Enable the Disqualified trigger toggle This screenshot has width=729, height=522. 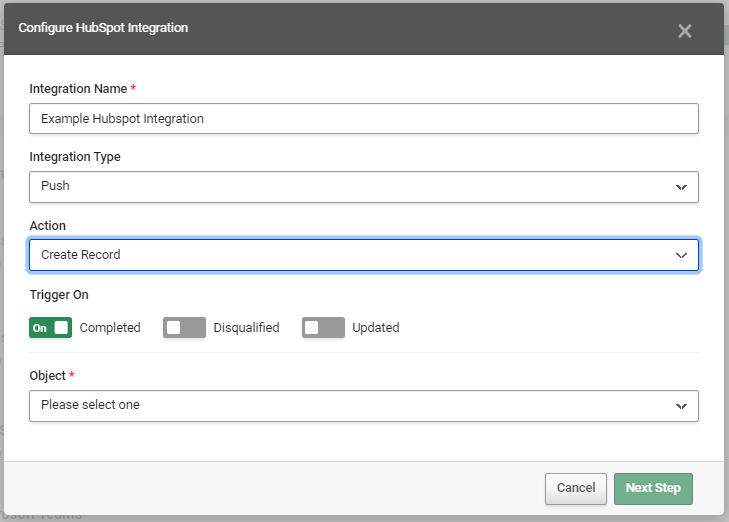coord(184,328)
